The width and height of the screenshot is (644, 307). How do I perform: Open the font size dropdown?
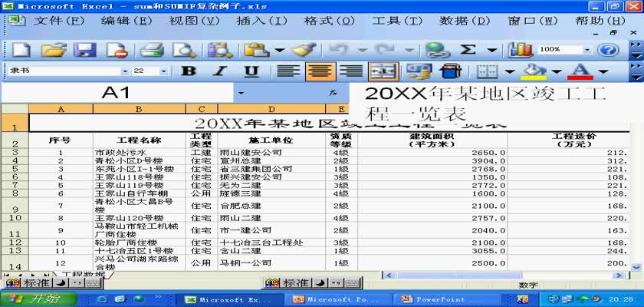(163, 71)
